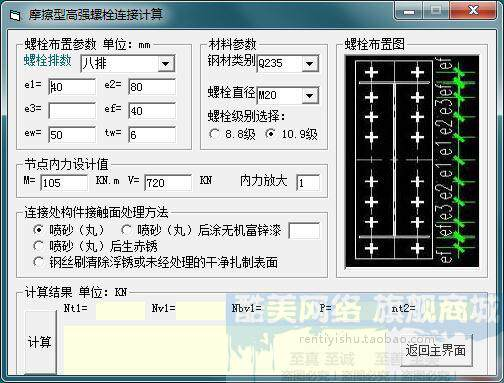Viewport: 504px width, 383px height.
Task: Click the empty e3 input field
Action: pos(72,111)
